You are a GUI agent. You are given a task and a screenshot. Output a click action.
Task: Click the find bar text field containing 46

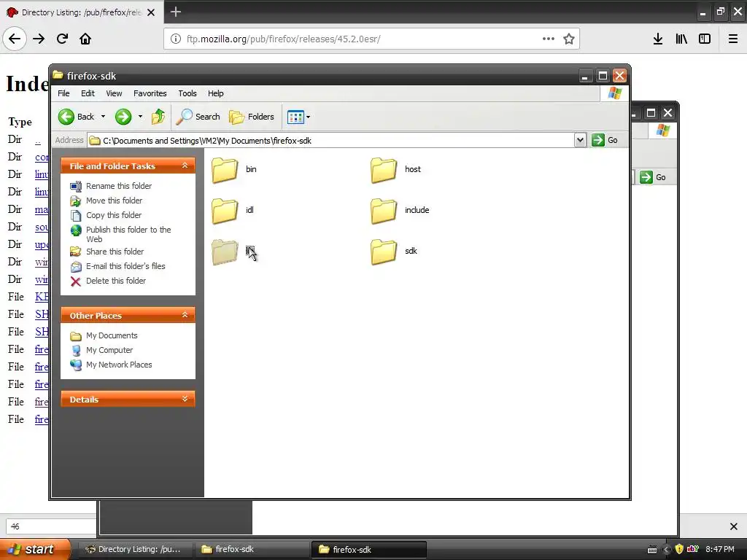pyautogui.click(x=51, y=526)
